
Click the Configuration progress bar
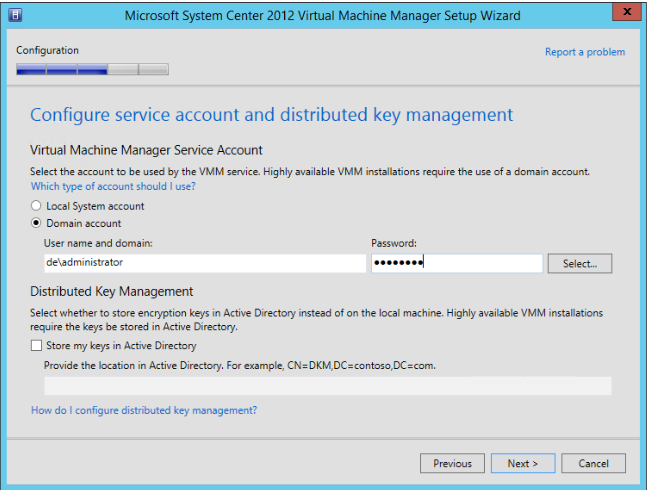pyautogui.click(x=92, y=70)
